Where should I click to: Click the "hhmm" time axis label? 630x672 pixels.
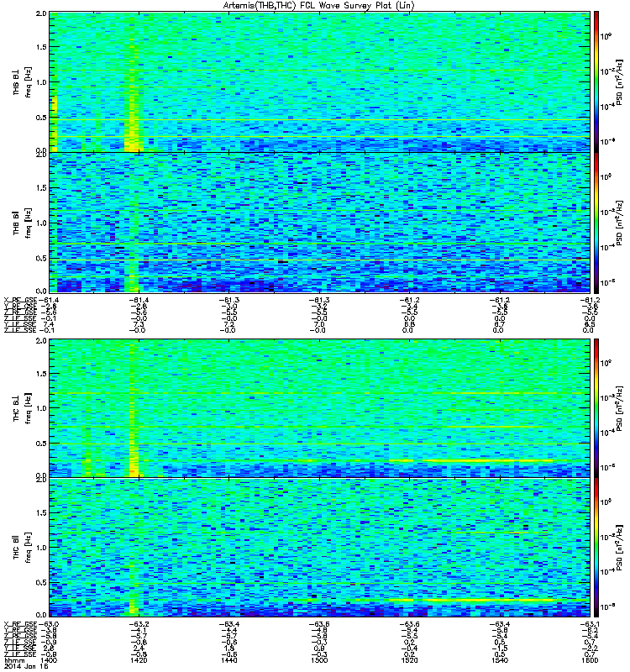pos(14,660)
